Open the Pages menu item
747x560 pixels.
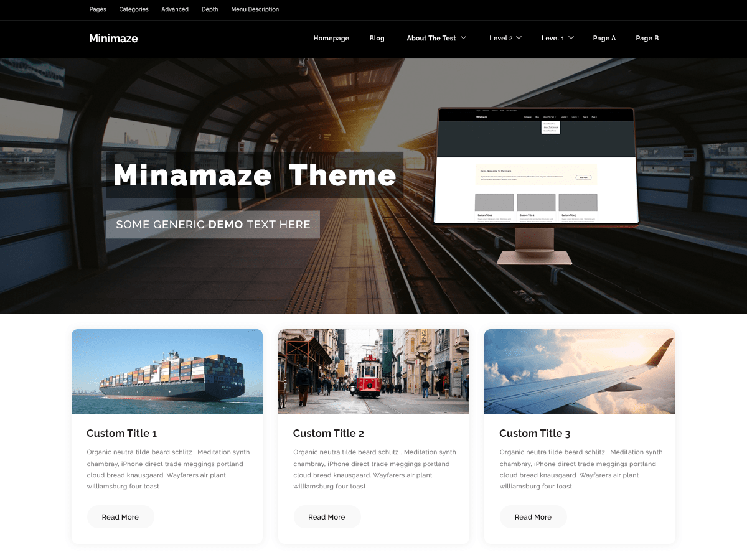(x=98, y=9)
